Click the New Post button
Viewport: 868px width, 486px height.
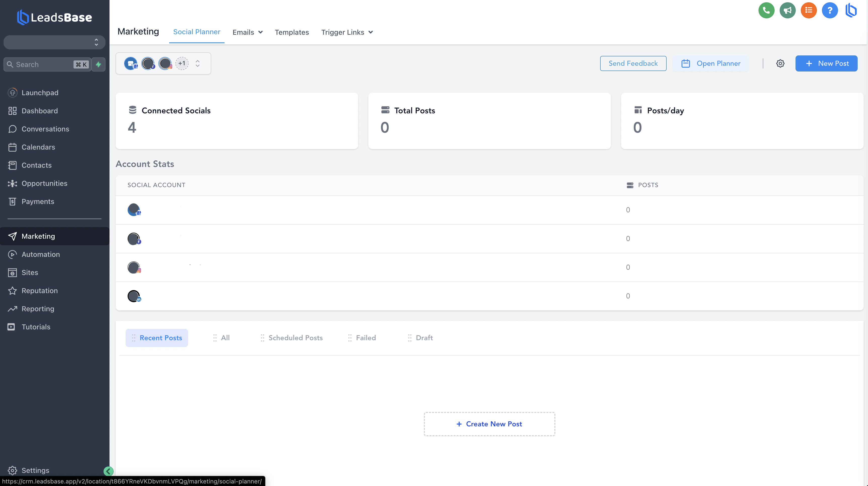(826, 63)
